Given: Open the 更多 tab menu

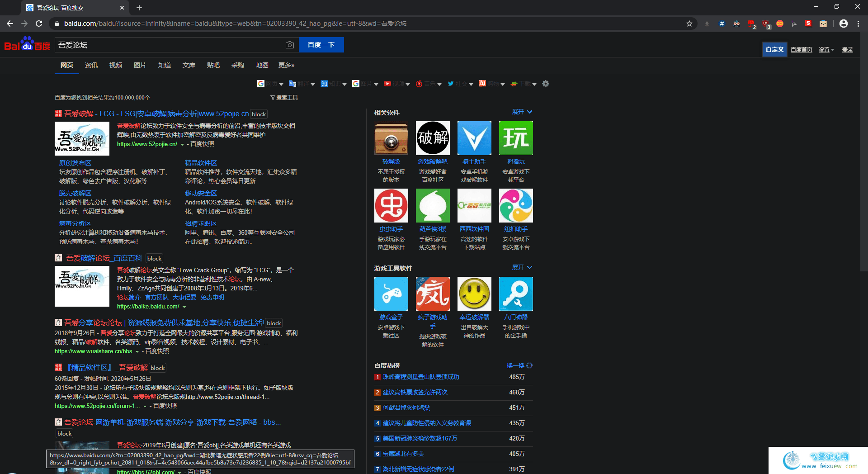Looking at the screenshot, I should click(287, 65).
